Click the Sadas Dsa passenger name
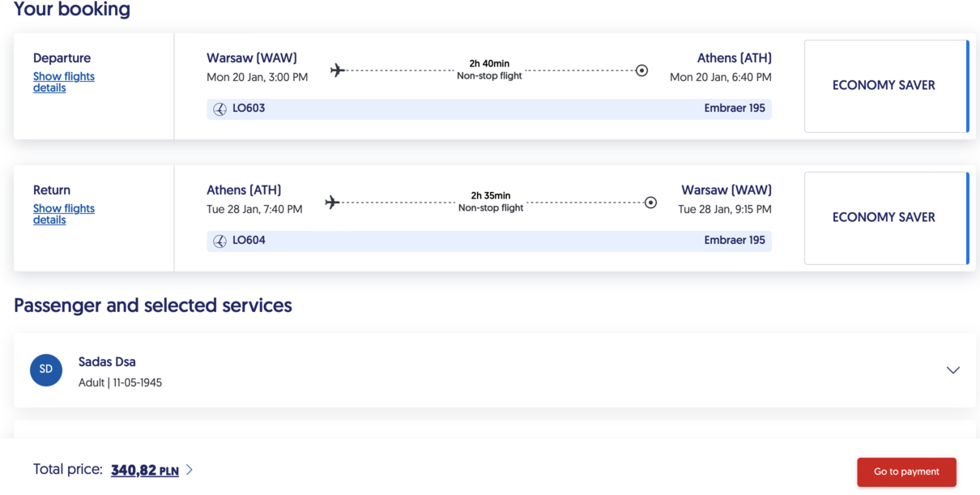Image resolution: width=980 pixels, height=495 pixels. point(107,362)
